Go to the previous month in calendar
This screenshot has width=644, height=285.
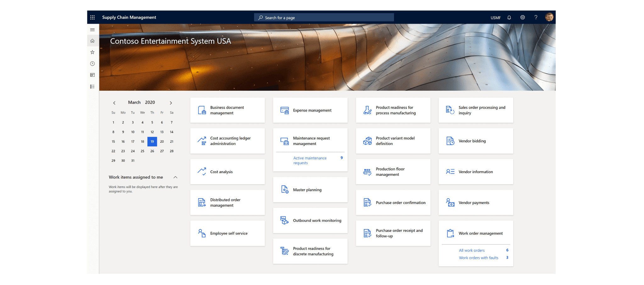114,103
